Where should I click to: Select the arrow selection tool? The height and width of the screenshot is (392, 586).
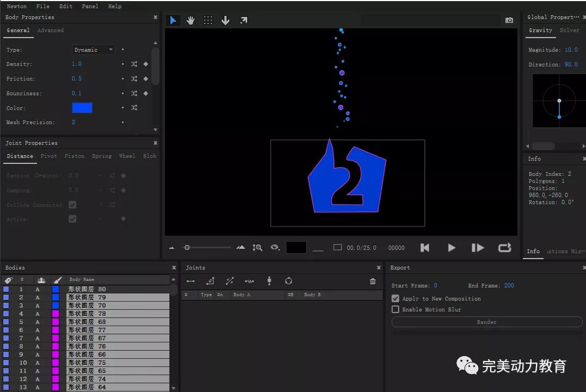coord(173,20)
